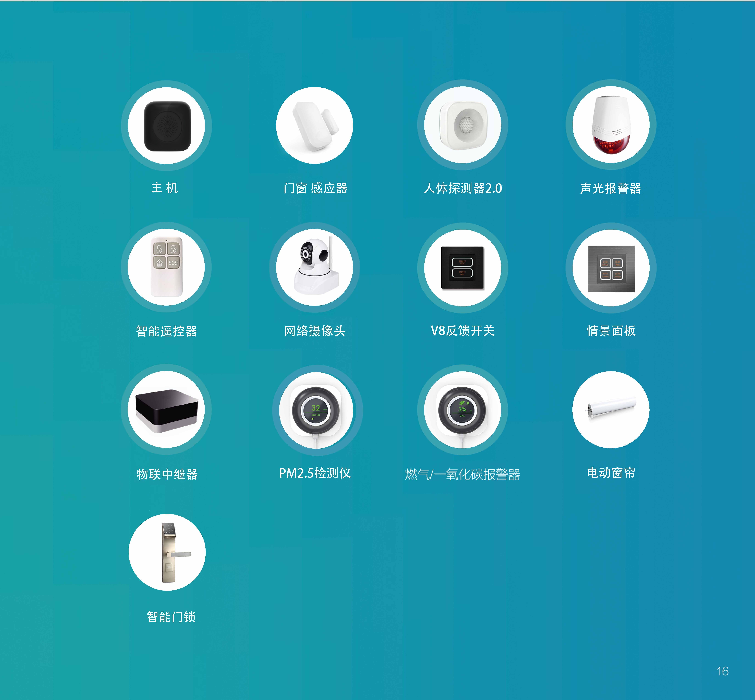Select the 智能门锁 label
The image size is (755, 700).
[x=171, y=617]
